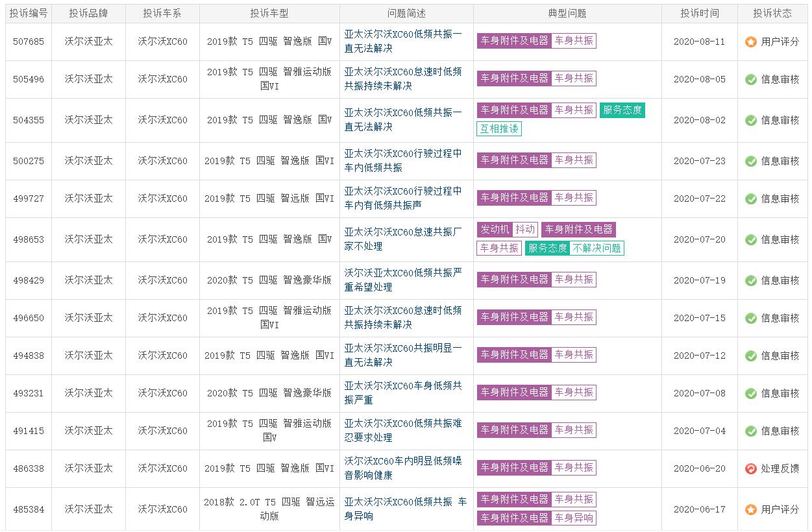Select the 不解决问题 tag
Image resolution: width=812 pixels, height=532 pixels.
click(x=597, y=248)
